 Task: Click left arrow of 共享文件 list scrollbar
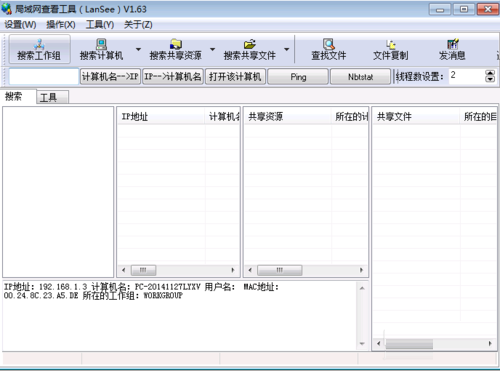tap(378, 343)
